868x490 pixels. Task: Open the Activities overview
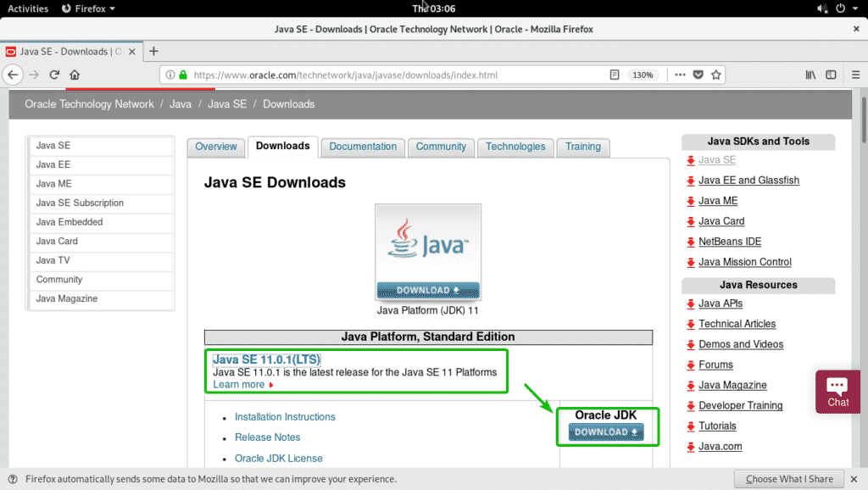(x=27, y=8)
